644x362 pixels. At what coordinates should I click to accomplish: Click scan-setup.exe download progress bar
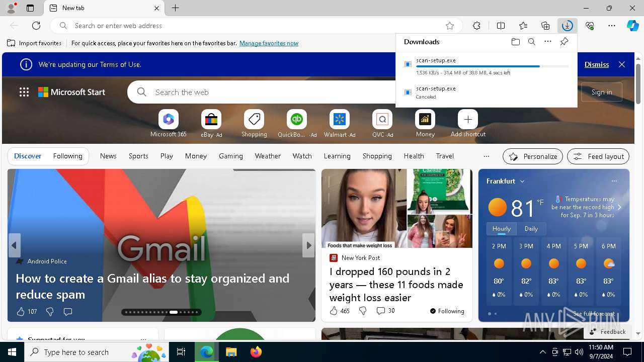click(x=493, y=66)
